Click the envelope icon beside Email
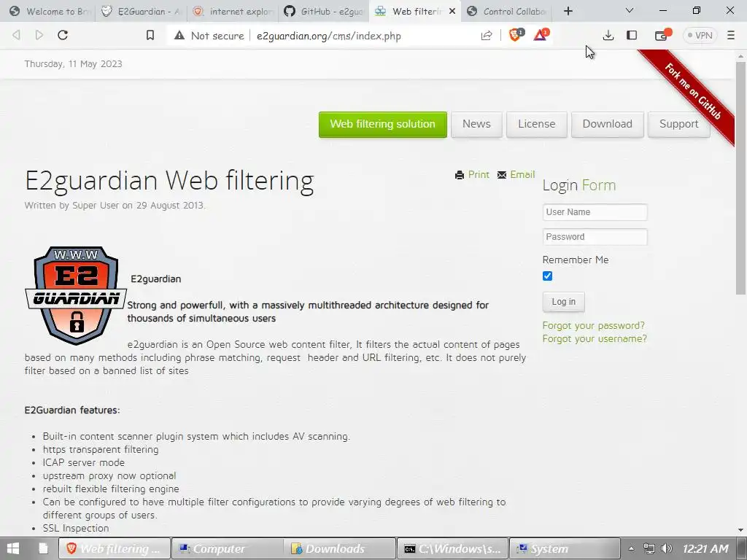Screen dimensions: 747x560 pyautogui.click(x=502, y=175)
